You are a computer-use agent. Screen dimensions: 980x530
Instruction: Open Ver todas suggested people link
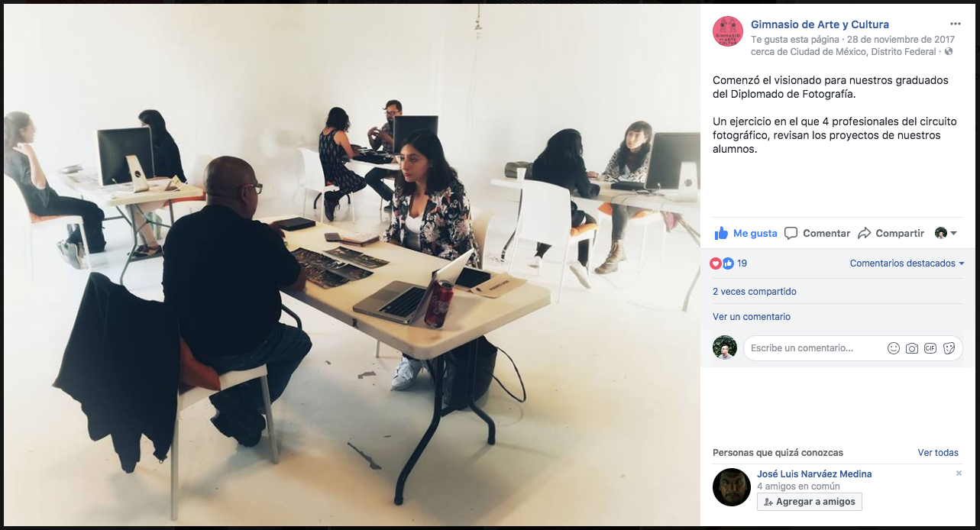[x=938, y=453]
